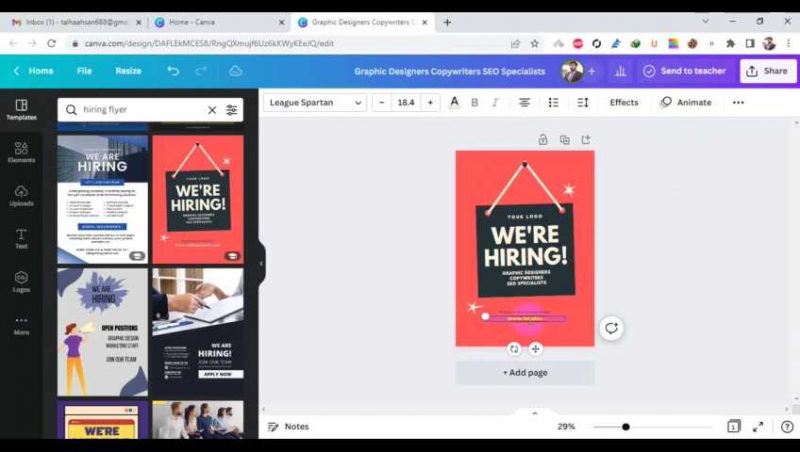Click the Share button
The width and height of the screenshot is (800, 452).
(767, 71)
